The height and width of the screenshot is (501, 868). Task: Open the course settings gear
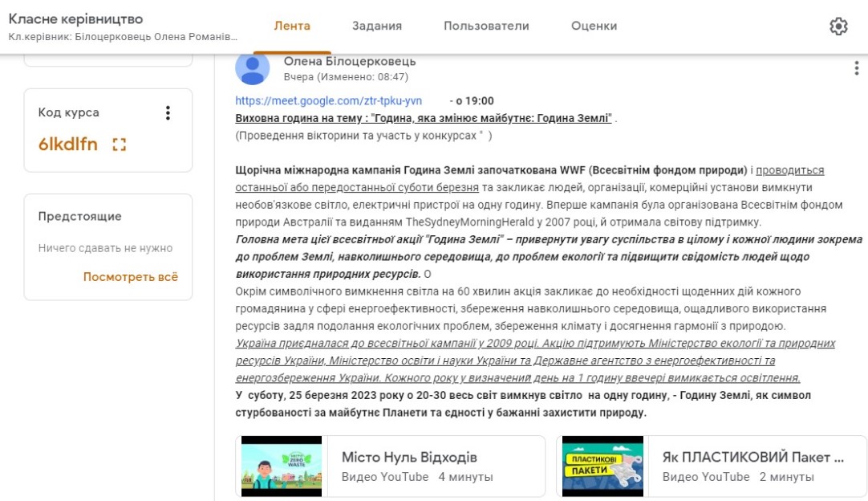[838, 26]
